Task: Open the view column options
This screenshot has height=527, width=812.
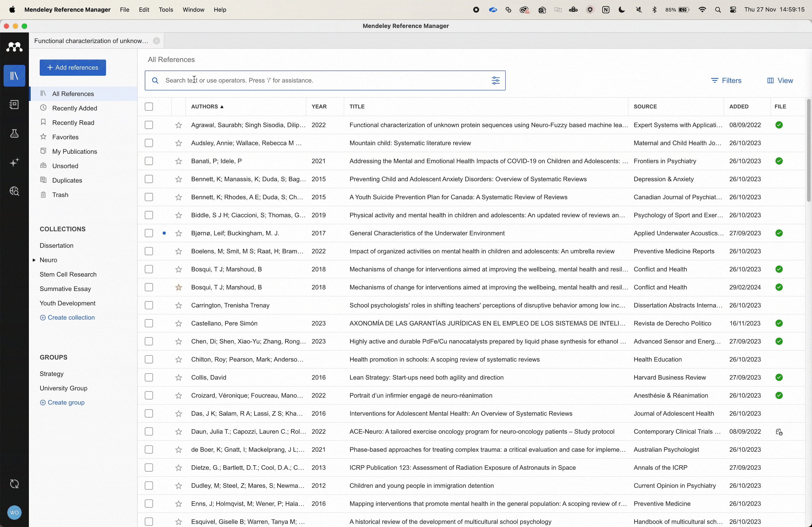Action: coord(780,81)
